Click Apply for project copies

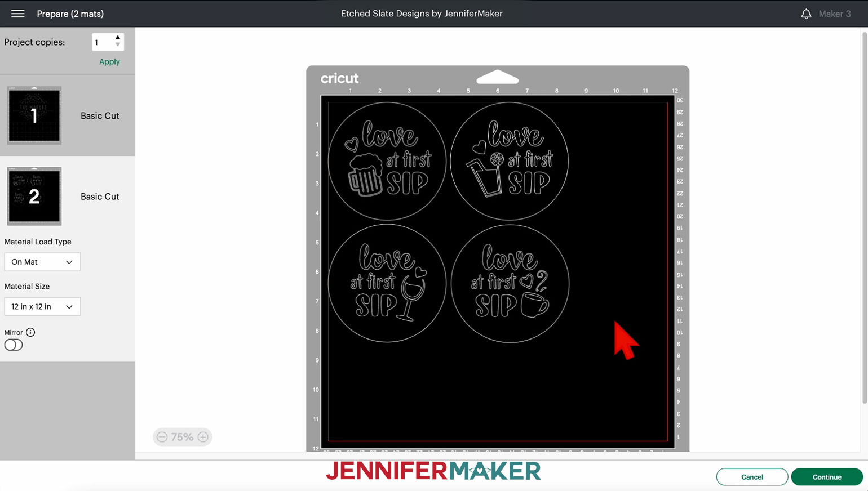(109, 61)
